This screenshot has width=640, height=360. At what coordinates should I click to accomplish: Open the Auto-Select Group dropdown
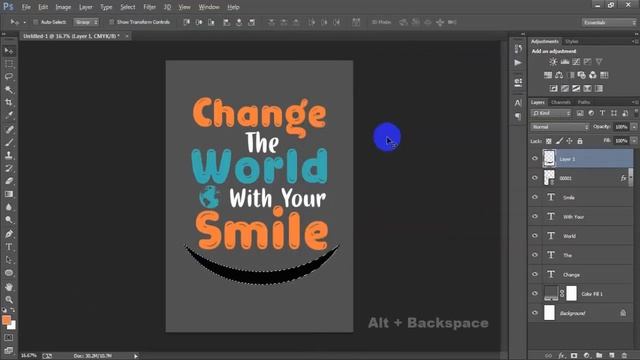click(86, 22)
